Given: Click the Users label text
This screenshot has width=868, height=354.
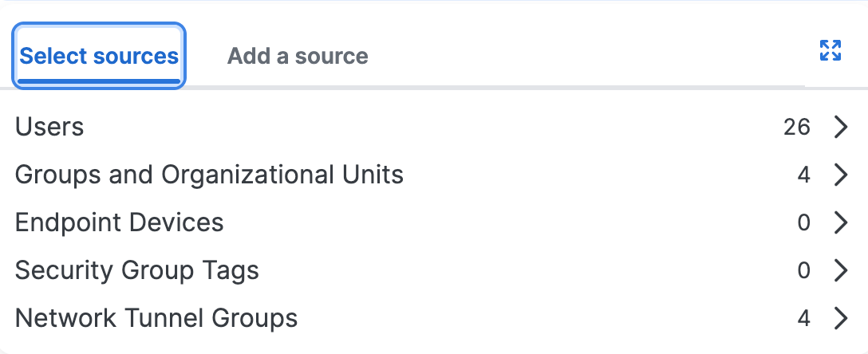Looking at the screenshot, I should 49,127.
